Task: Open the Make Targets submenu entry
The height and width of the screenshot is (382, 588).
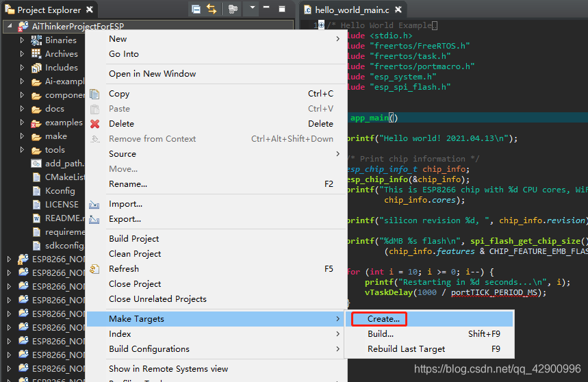Action: [216, 319]
